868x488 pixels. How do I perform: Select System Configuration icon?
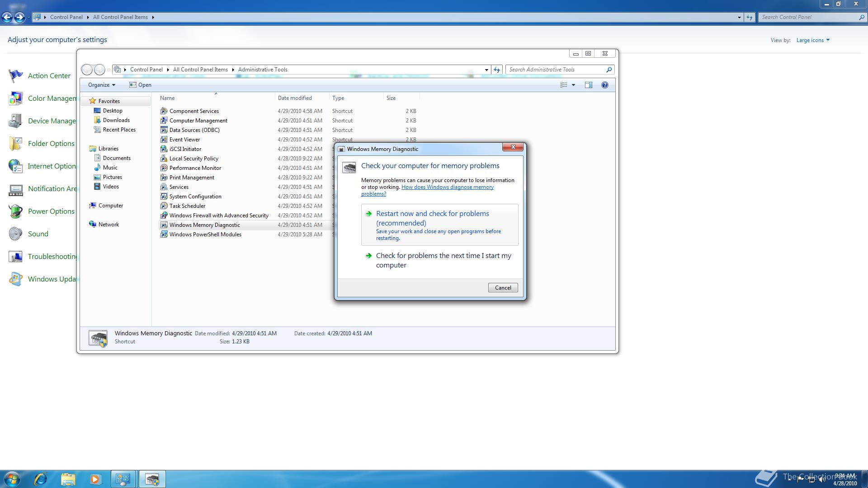[164, 197]
